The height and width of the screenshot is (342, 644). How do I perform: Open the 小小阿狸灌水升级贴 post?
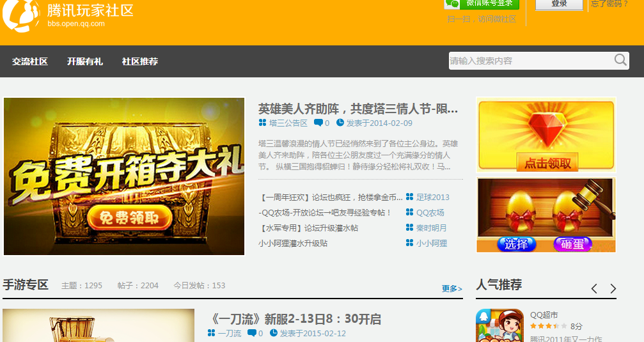(x=293, y=243)
